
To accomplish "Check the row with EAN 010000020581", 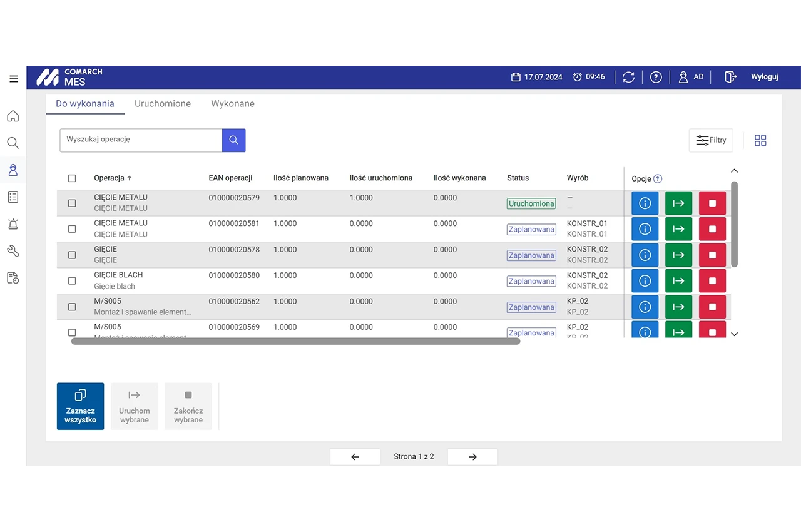I will [72, 229].
